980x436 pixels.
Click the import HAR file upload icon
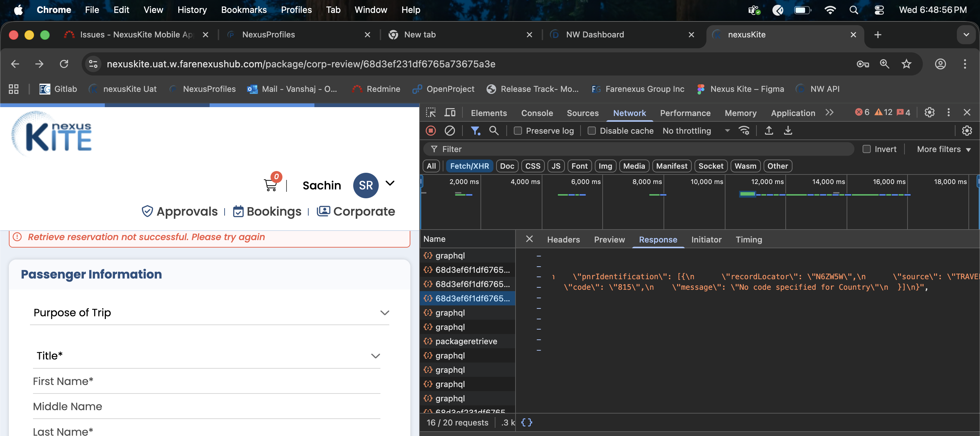(x=768, y=131)
